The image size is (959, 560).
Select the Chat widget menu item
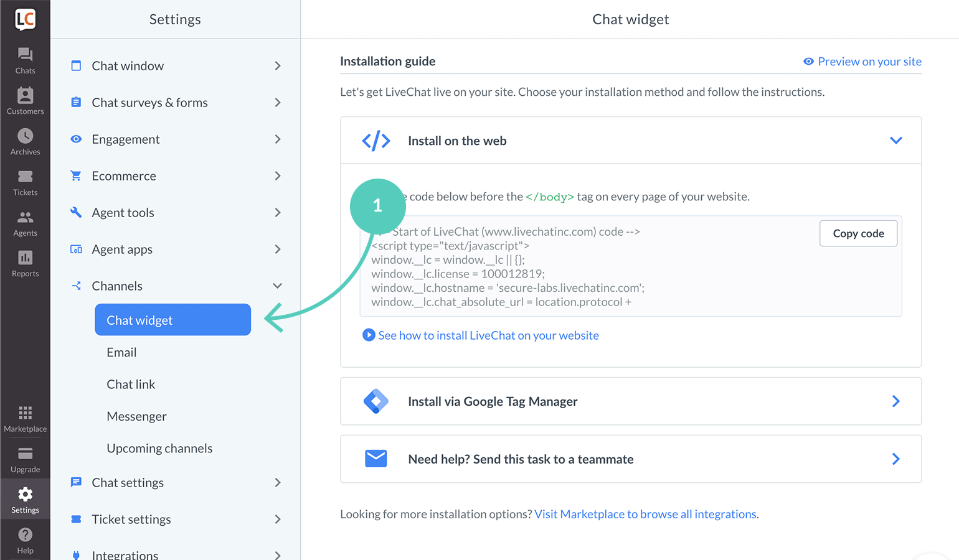click(172, 320)
